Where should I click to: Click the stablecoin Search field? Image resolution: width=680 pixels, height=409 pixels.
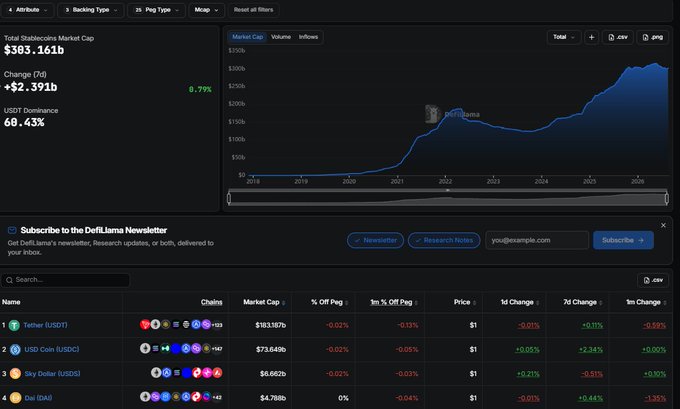[65, 280]
